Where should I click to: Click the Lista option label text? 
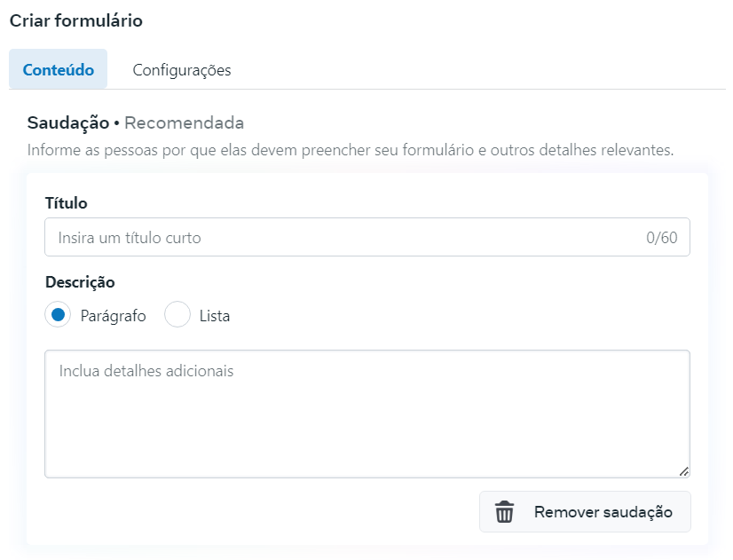point(215,315)
